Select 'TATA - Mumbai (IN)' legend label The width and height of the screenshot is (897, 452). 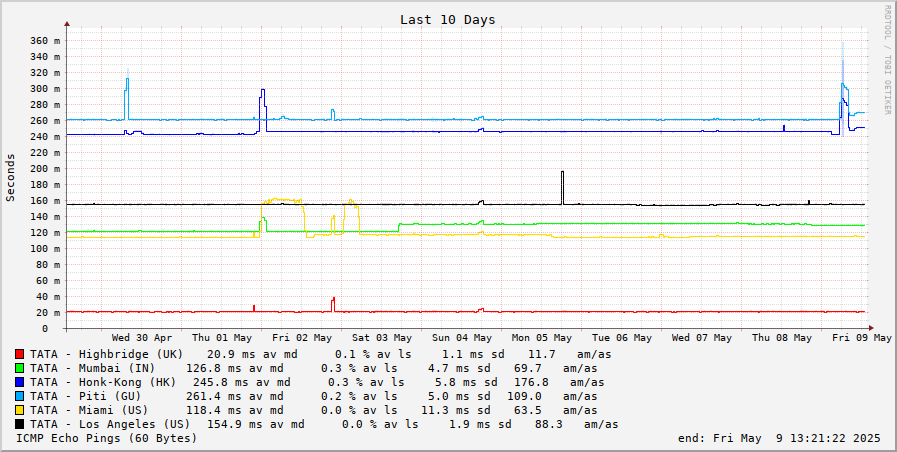[93, 368]
